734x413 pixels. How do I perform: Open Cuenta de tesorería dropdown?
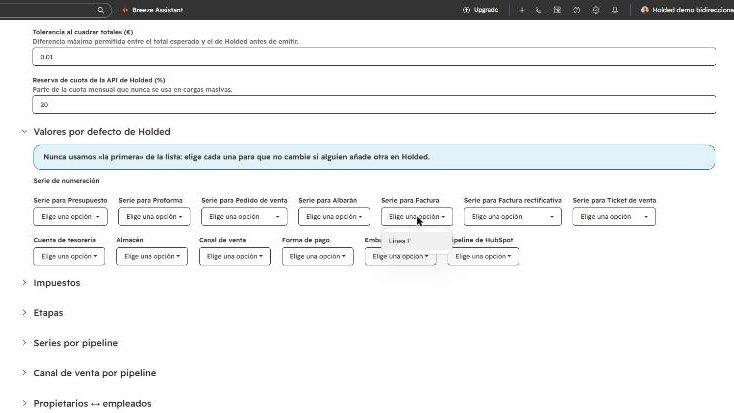pos(69,257)
